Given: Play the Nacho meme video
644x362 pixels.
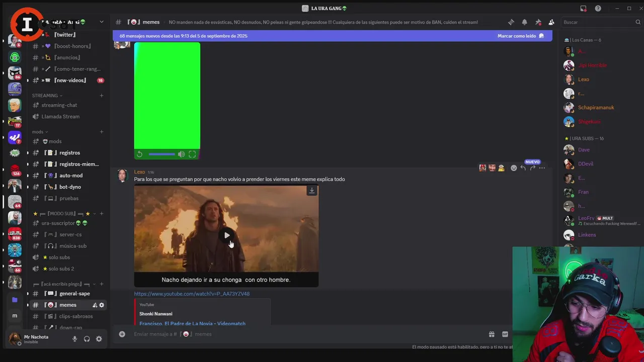Looking at the screenshot, I should tap(226, 235).
